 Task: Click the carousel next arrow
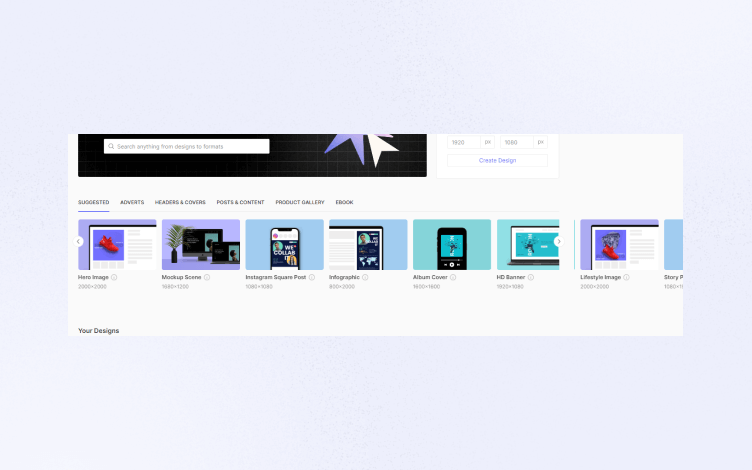(559, 241)
